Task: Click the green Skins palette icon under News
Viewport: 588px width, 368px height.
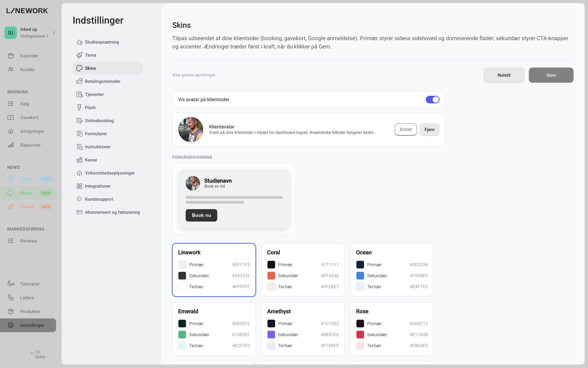Action: pyautogui.click(x=11, y=193)
